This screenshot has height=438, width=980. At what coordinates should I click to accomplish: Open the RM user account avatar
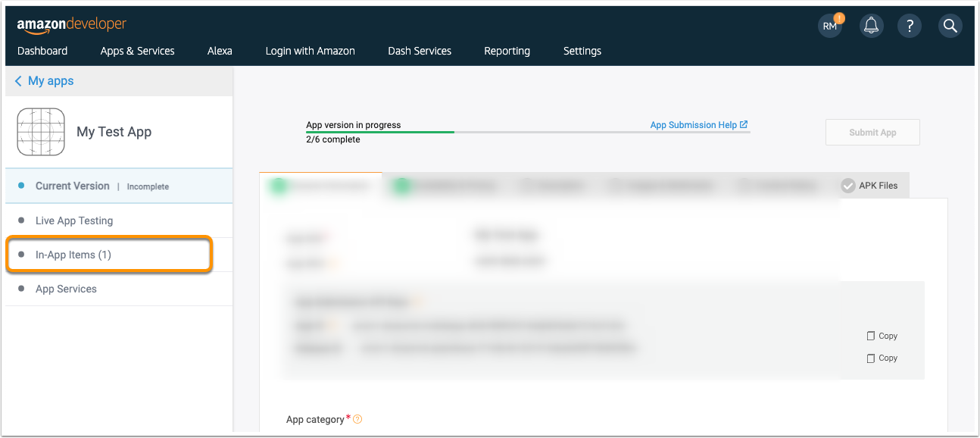click(831, 26)
